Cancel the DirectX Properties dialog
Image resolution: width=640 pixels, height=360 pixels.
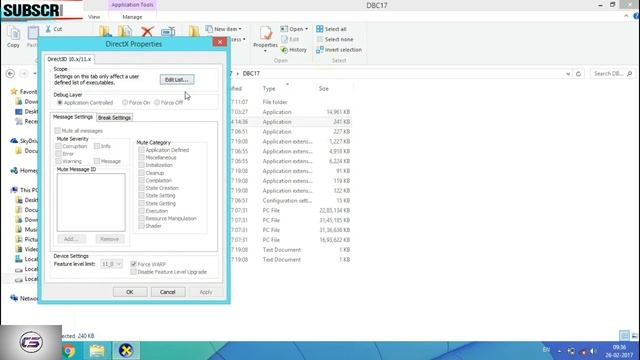(167, 292)
